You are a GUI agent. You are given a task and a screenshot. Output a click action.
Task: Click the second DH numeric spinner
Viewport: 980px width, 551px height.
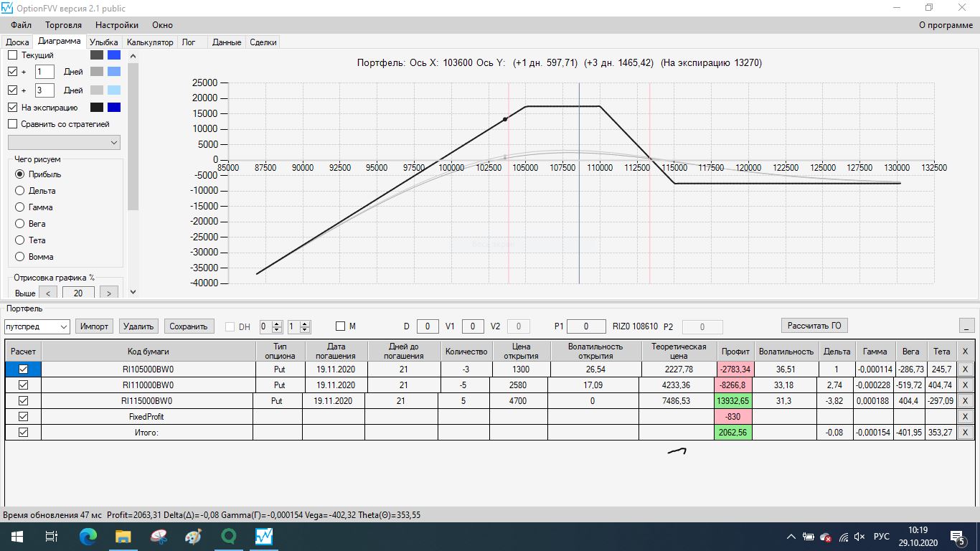tap(299, 326)
